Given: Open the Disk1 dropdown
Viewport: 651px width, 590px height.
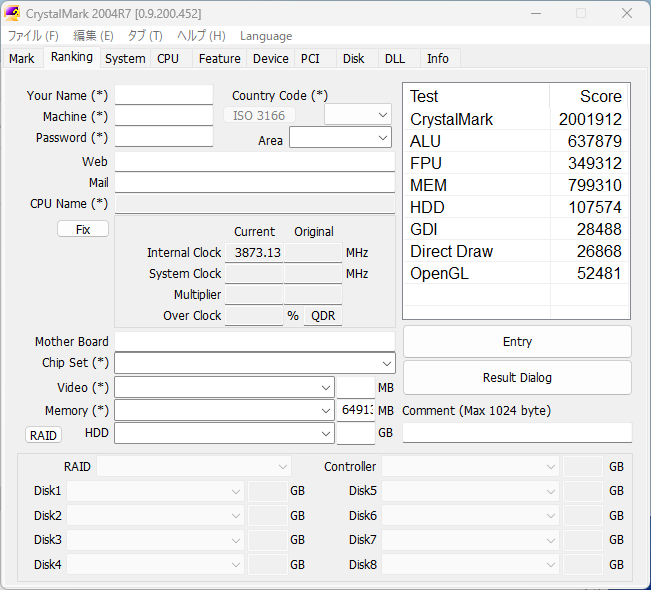Looking at the screenshot, I should [x=155, y=491].
